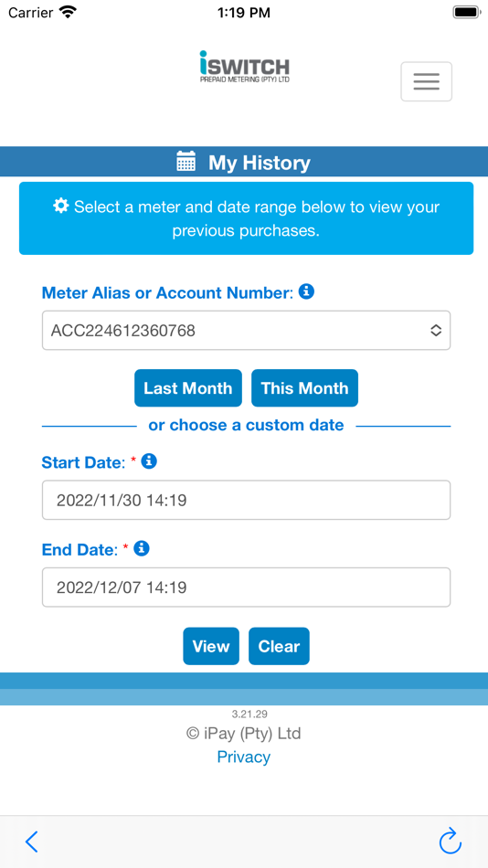Tap the iSwitch Prepaid Metering logo
The height and width of the screenshot is (868, 488).
[x=244, y=67]
